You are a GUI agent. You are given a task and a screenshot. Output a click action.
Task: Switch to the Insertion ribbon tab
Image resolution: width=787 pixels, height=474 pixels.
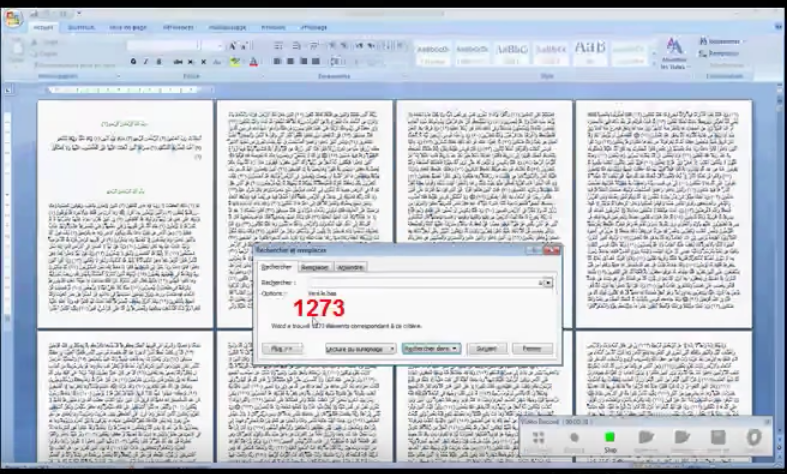click(81, 27)
